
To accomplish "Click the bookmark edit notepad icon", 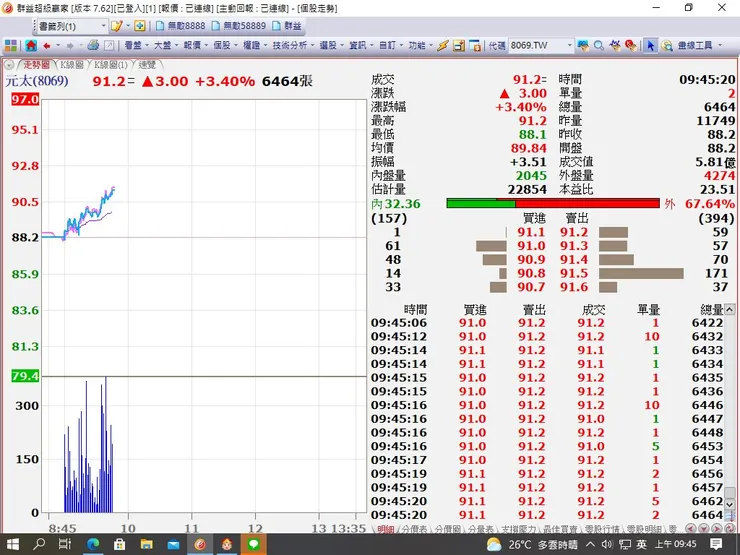I will point(116,26).
